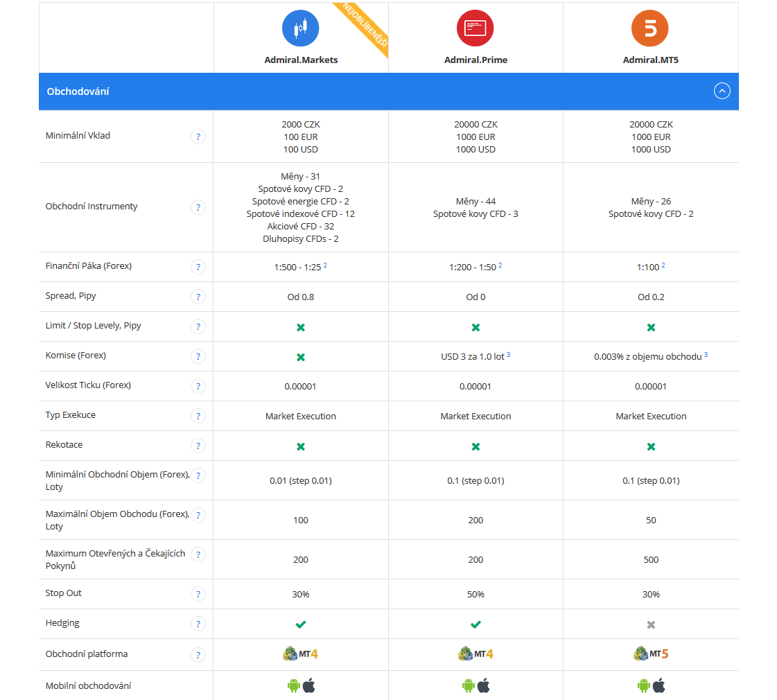
Task: Open help tooltip for Obchodní Instrumenty
Action: [198, 207]
